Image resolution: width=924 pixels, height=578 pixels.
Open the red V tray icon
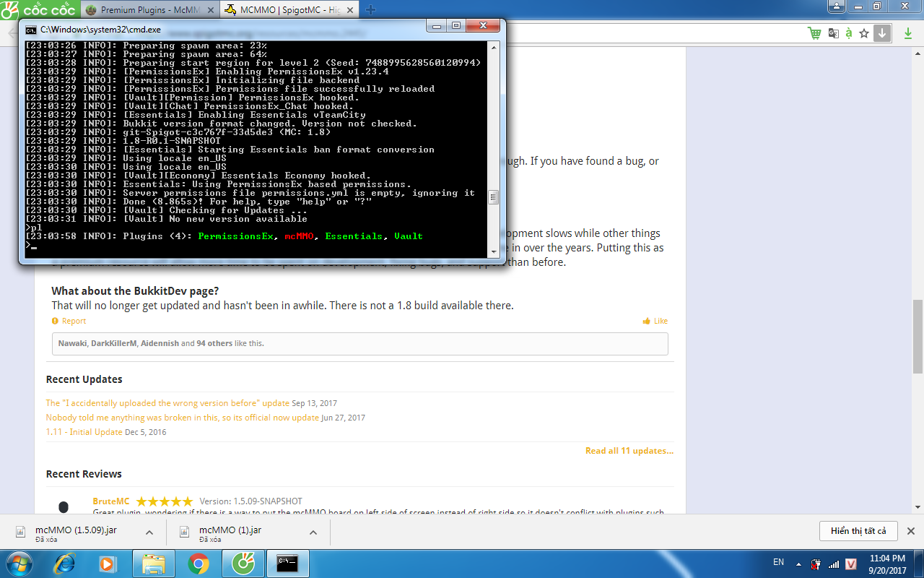coord(851,564)
